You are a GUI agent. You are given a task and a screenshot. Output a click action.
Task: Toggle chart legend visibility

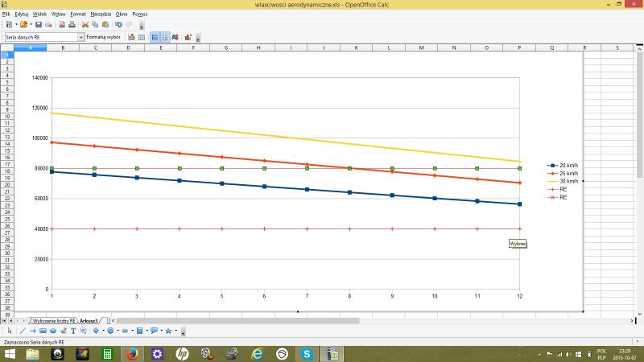tap(165, 37)
